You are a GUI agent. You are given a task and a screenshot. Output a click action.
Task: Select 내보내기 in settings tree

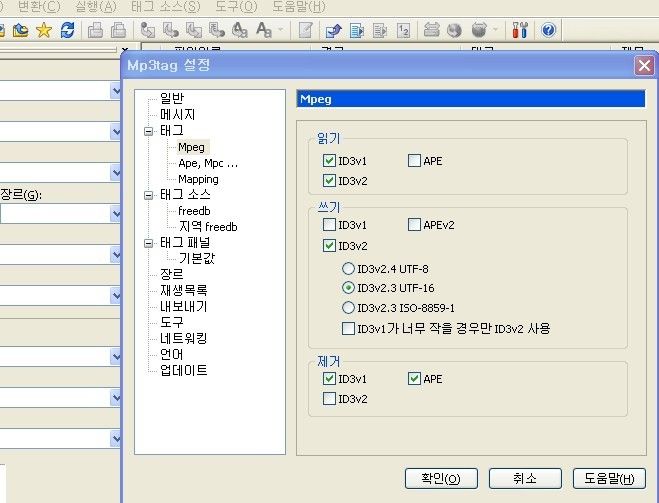pyautogui.click(x=184, y=306)
